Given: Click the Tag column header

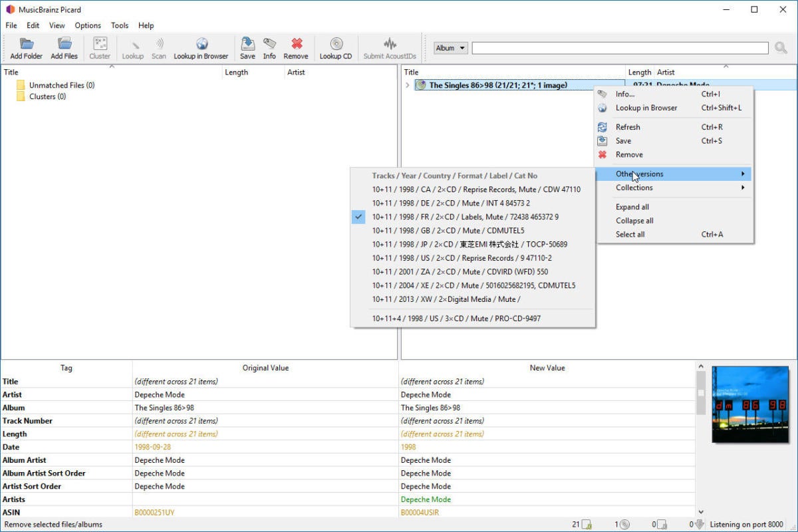Looking at the screenshot, I should [x=66, y=368].
